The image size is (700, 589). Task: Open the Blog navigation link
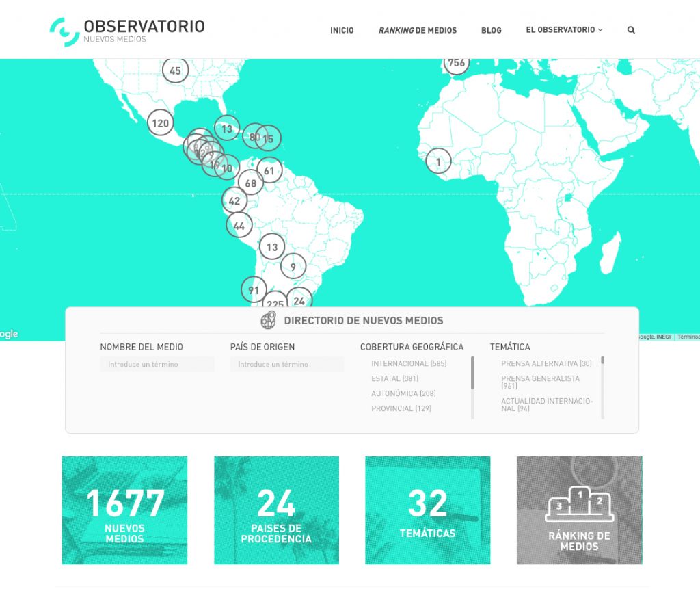491,30
